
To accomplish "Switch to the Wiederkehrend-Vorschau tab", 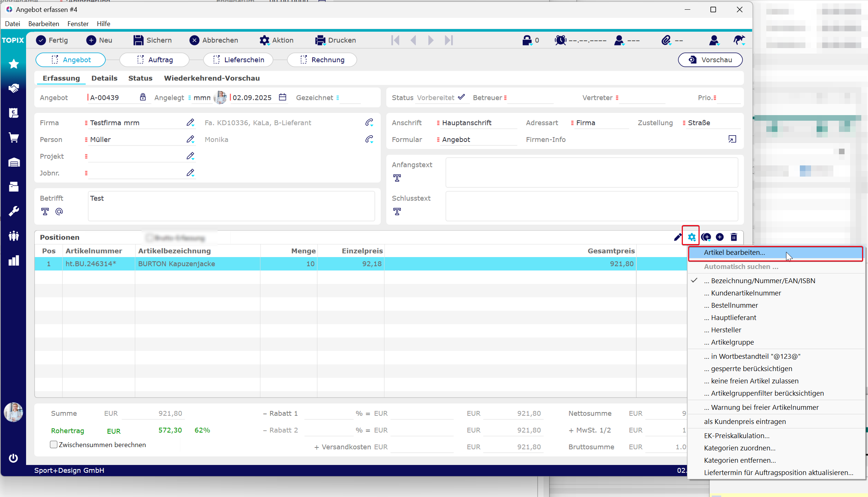I will [x=212, y=78].
